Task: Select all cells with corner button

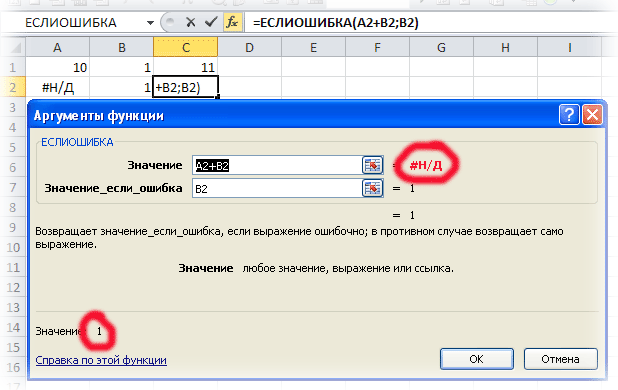Action: (x=14, y=47)
